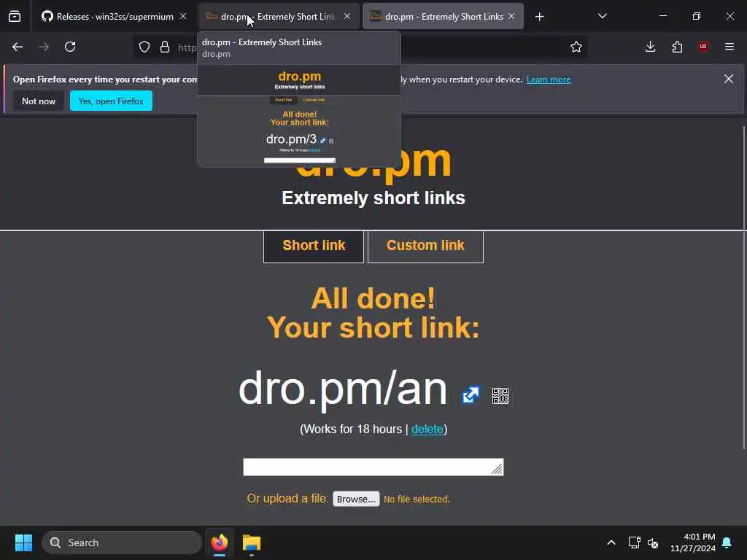Bookmark this page with star icon
This screenshot has height=560, width=747.
click(576, 47)
